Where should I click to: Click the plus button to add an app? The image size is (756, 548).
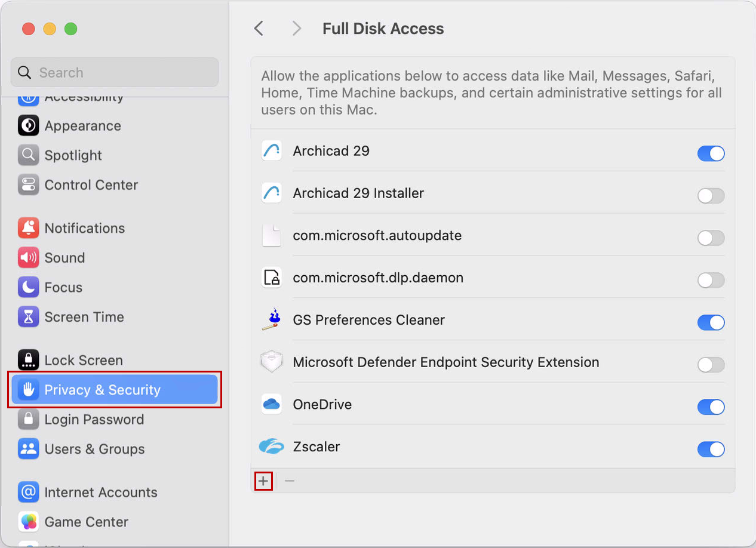pyautogui.click(x=263, y=481)
